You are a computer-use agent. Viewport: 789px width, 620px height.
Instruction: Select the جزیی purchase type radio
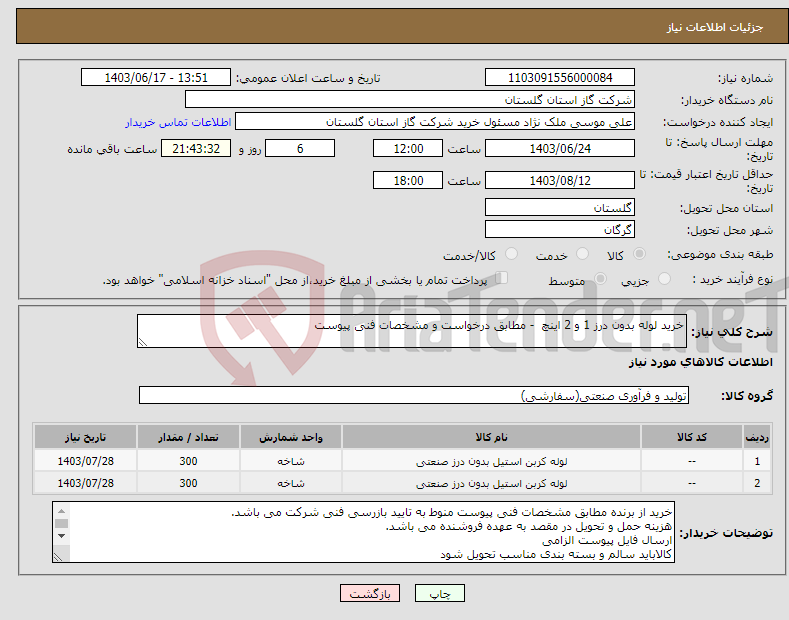(664, 279)
